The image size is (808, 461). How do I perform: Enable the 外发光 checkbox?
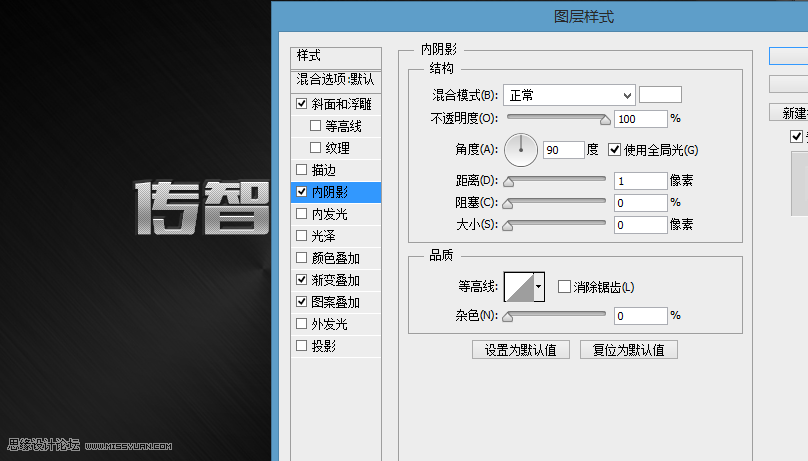pos(301,323)
